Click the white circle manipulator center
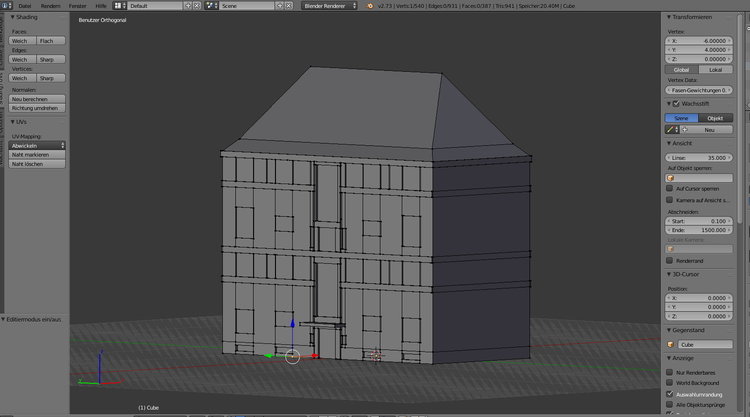Image resolution: width=750 pixels, height=417 pixels. click(x=292, y=357)
